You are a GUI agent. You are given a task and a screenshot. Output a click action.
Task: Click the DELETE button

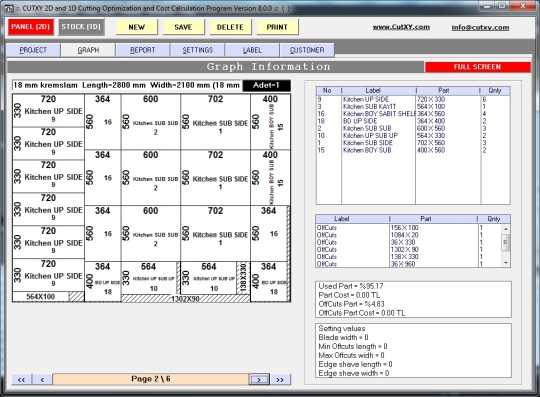click(x=230, y=27)
